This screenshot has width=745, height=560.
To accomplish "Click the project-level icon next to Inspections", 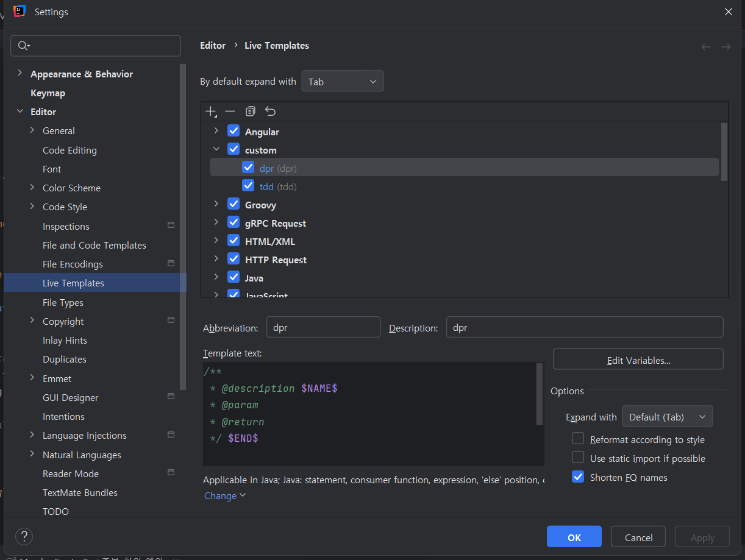I will 171,225.
